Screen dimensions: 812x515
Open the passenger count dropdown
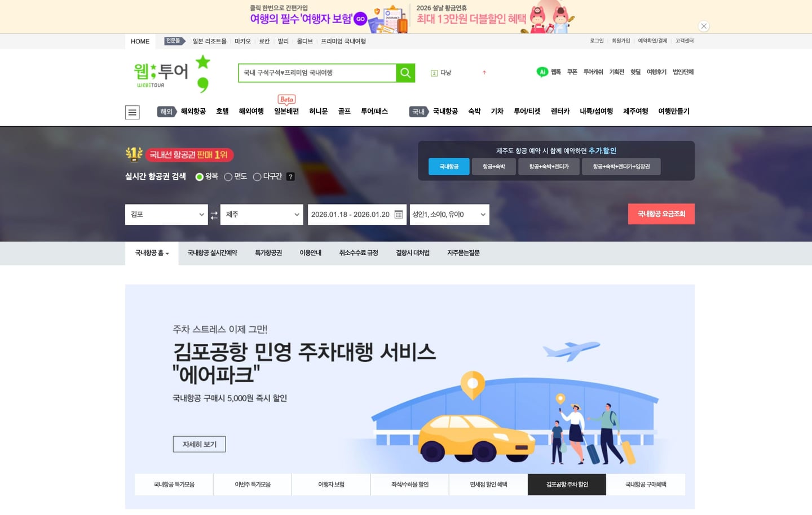(449, 215)
